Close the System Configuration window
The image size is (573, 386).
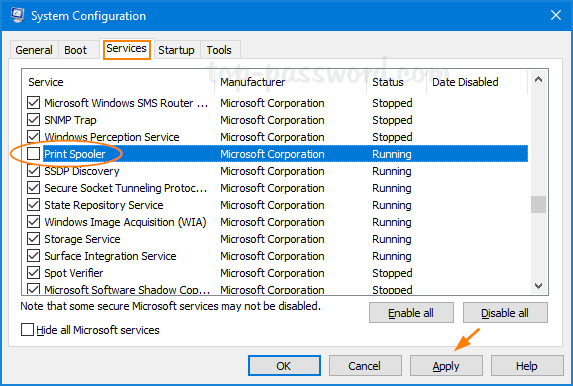pos(556,15)
